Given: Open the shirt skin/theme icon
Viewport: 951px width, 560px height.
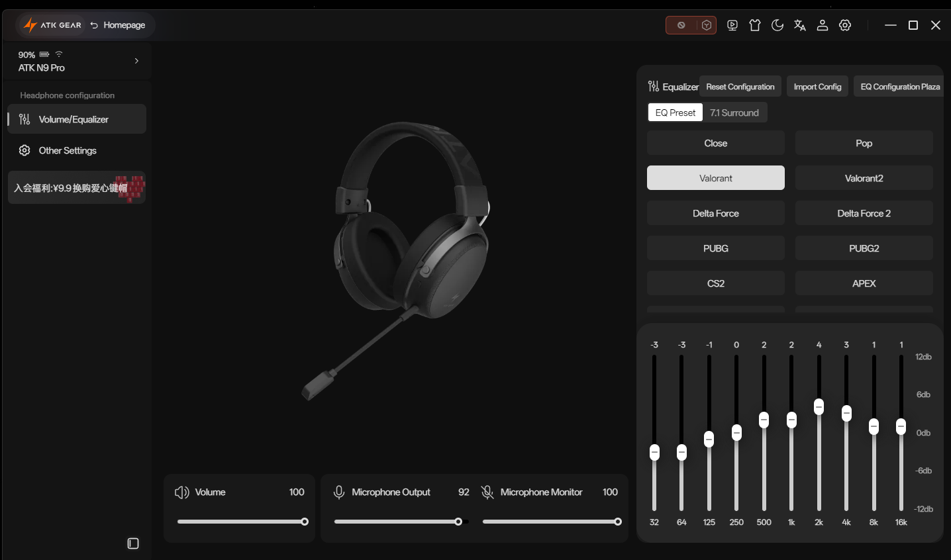Looking at the screenshot, I should click(755, 25).
